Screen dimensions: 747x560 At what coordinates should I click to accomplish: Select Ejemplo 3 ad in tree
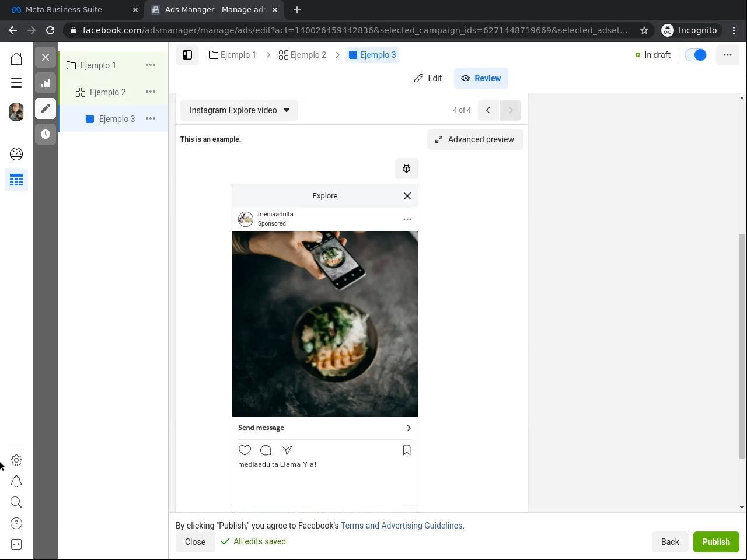[117, 119]
